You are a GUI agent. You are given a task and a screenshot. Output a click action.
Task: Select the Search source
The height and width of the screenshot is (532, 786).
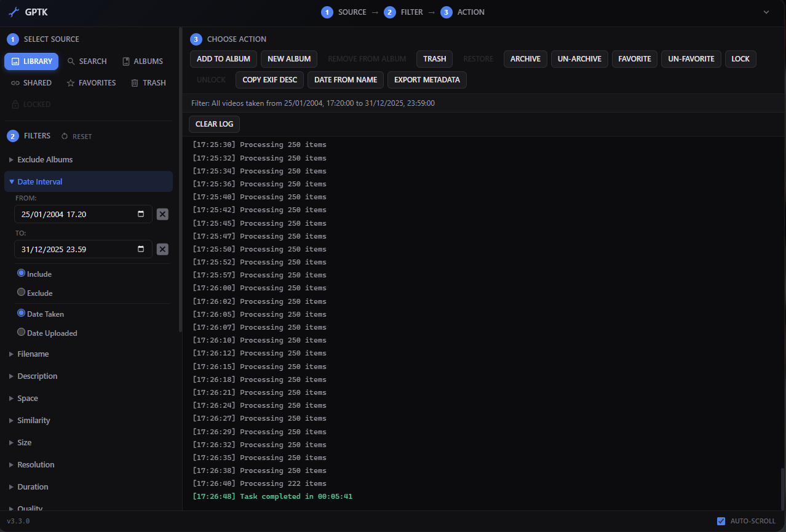coord(87,62)
